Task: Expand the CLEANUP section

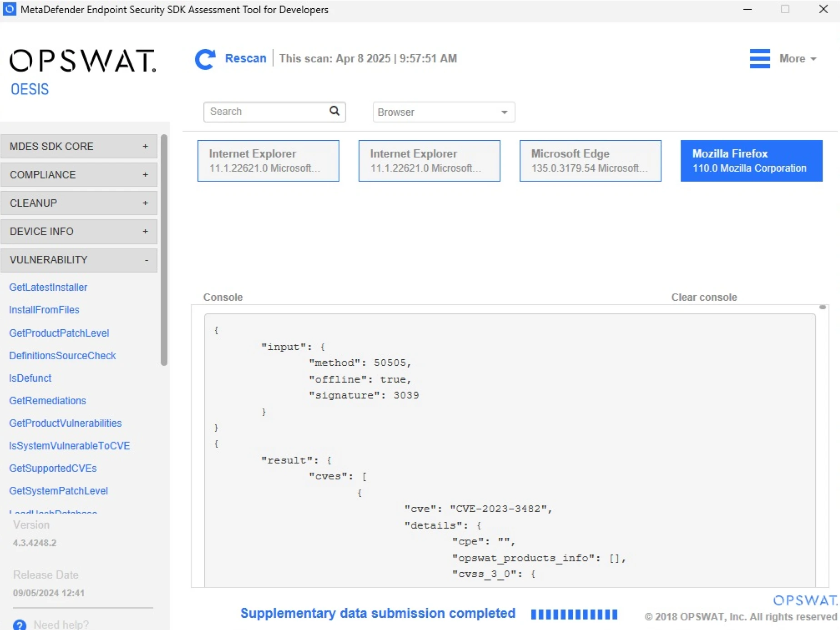Action: 79,203
